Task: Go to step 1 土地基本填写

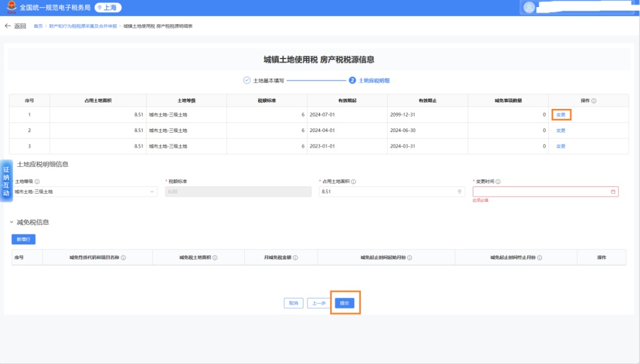Action: 264,80
